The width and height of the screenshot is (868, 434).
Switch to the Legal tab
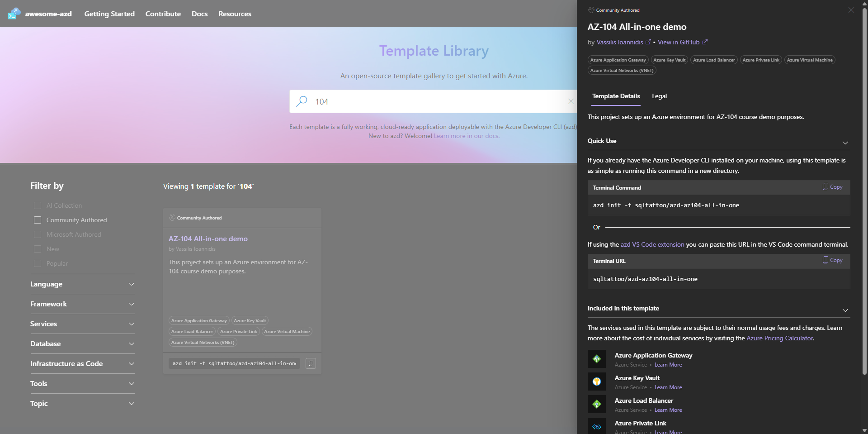coord(659,96)
